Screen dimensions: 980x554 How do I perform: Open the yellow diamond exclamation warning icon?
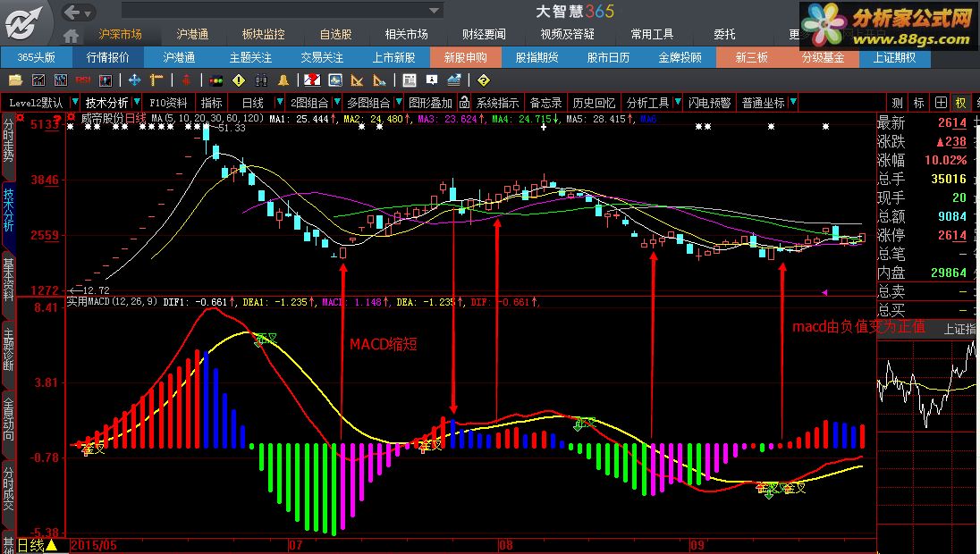tap(239, 80)
